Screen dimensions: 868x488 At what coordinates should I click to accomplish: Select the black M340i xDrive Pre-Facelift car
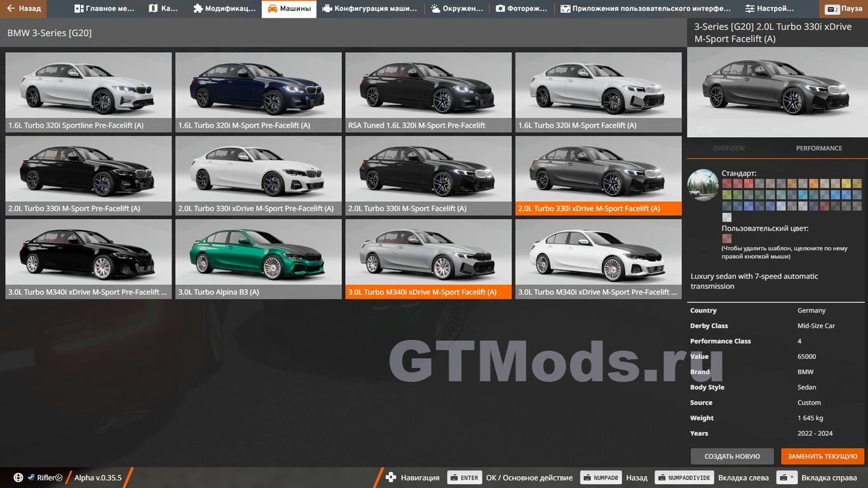[x=89, y=259]
